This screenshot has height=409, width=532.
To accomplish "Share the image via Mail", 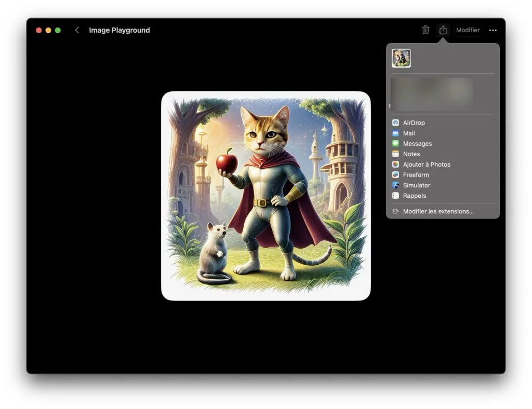I will click(409, 133).
